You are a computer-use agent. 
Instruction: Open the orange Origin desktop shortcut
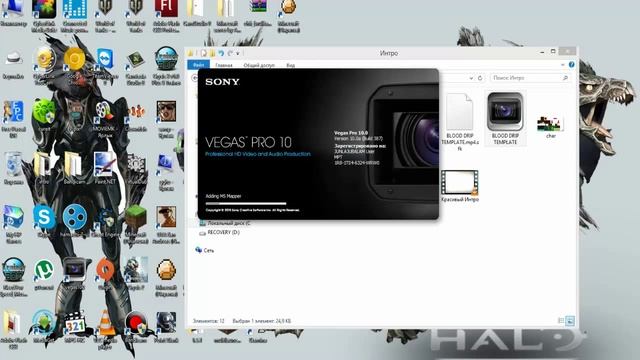[105, 270]
